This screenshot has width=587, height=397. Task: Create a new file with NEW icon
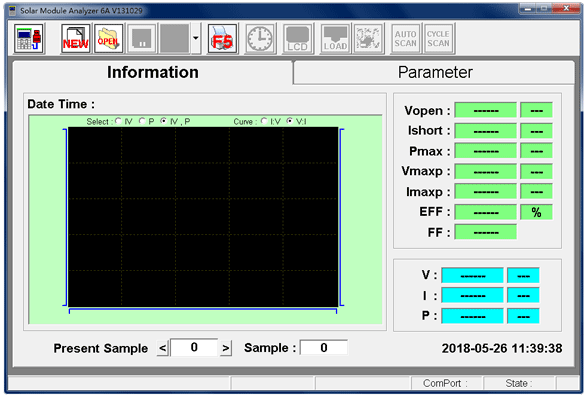[76, 39]
